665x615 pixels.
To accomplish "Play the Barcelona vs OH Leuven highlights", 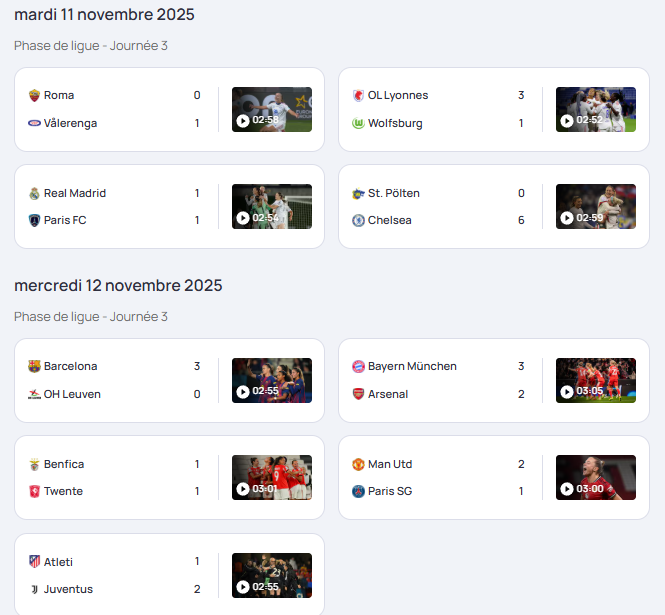I will pos(272,380).
